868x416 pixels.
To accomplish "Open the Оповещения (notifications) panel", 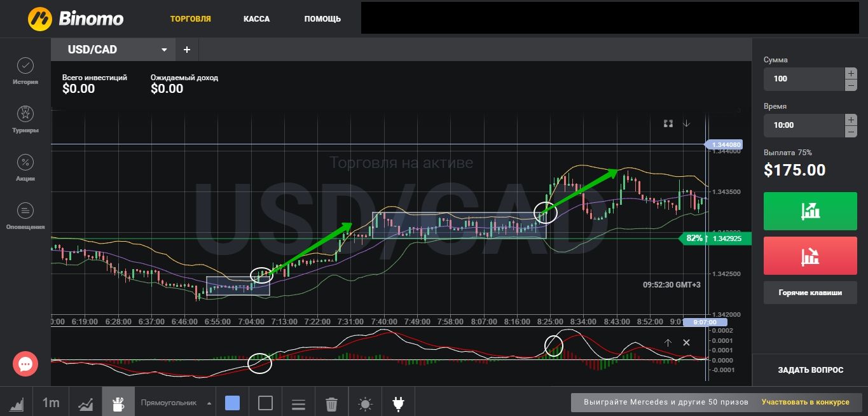I will click(x=25, y=216).
